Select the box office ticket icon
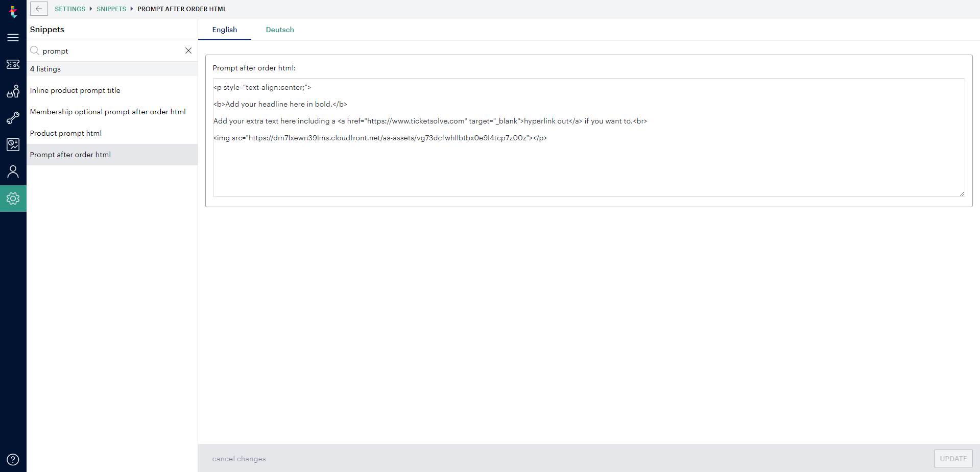 (x=13, y=64)
